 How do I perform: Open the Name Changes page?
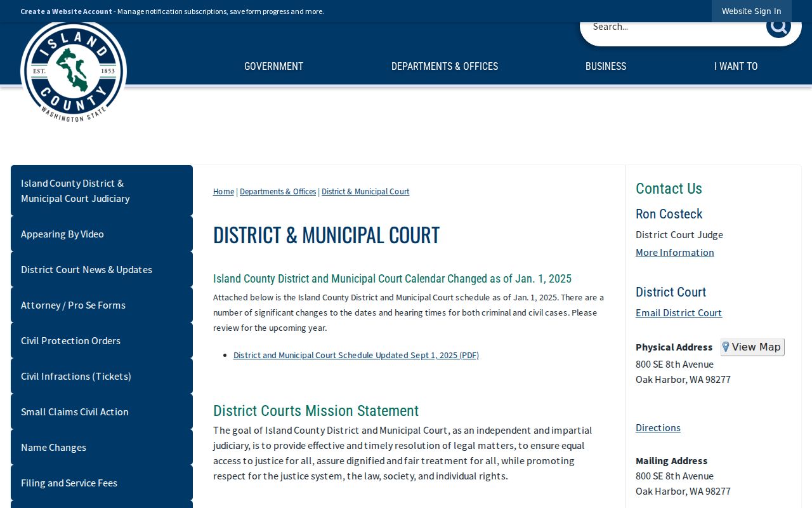(101, 447)
